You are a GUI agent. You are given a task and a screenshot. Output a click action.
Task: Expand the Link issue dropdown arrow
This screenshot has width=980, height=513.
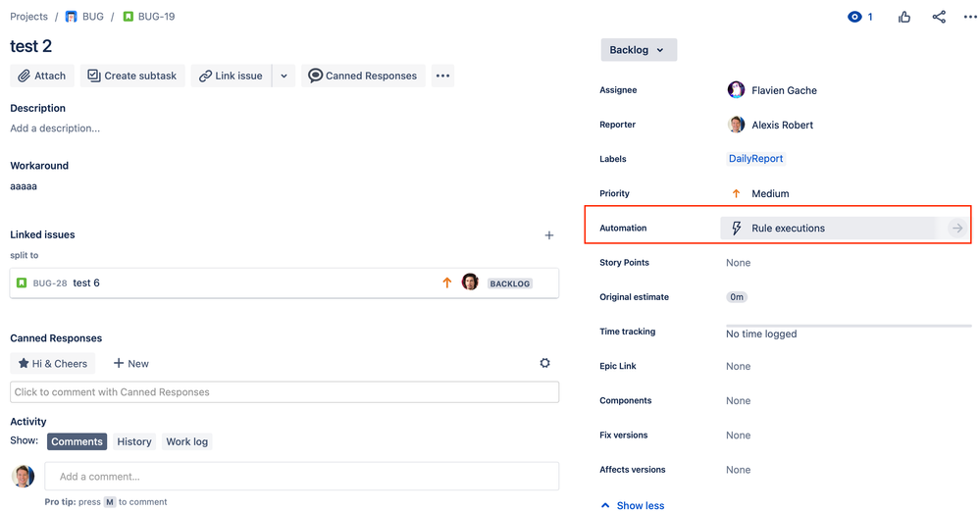(x=284, y=76)
